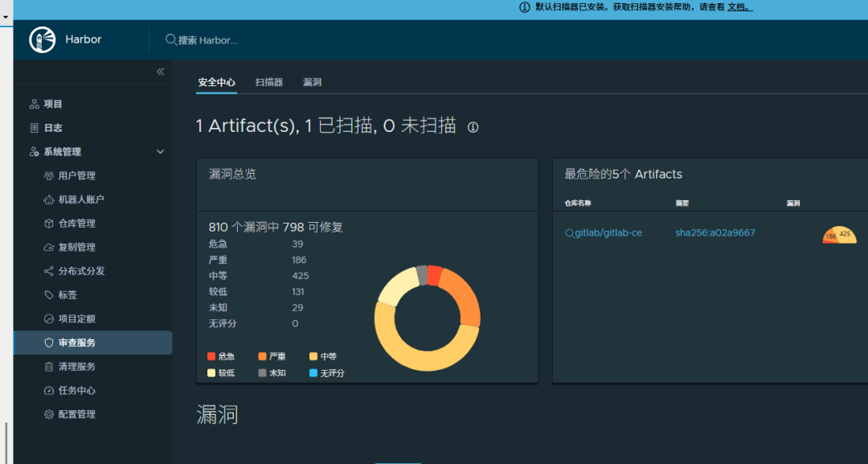Open 复制管理 in the sidebar
This screenshot has height=464, width=868.
click(x=77, y=247)
